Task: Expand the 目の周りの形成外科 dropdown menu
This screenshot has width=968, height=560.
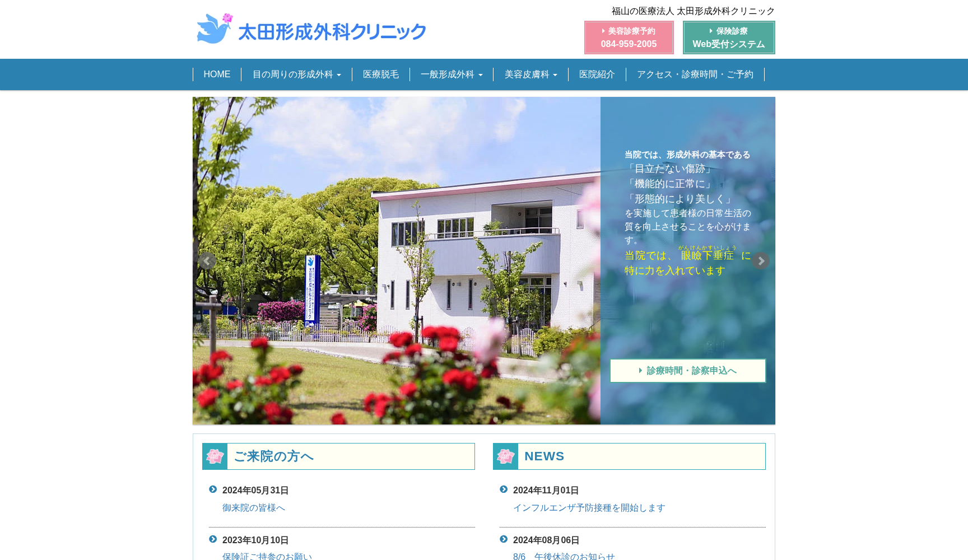Action: (296, 74)
